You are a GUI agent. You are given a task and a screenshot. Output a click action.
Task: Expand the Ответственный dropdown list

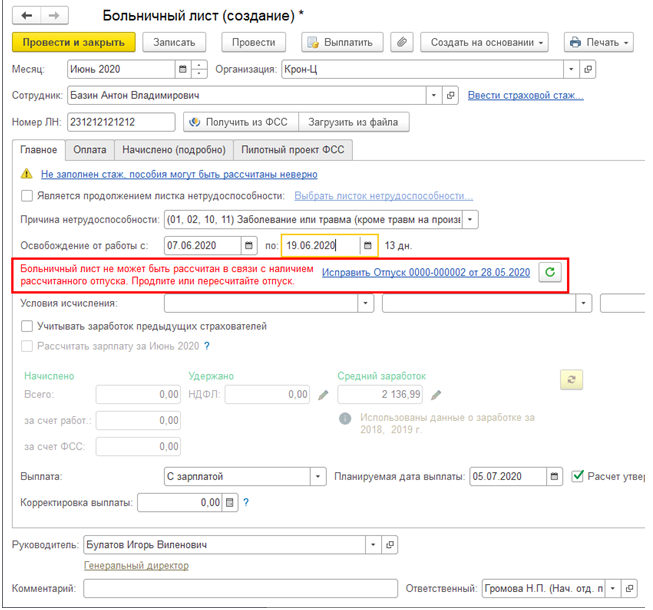coord(613,588)
